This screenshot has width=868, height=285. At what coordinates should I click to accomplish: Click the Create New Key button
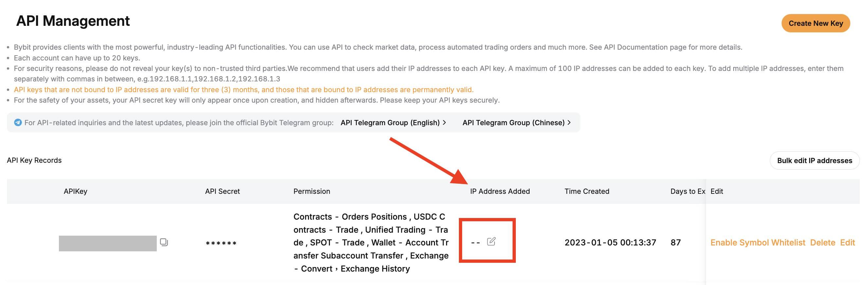pos(815,23)
